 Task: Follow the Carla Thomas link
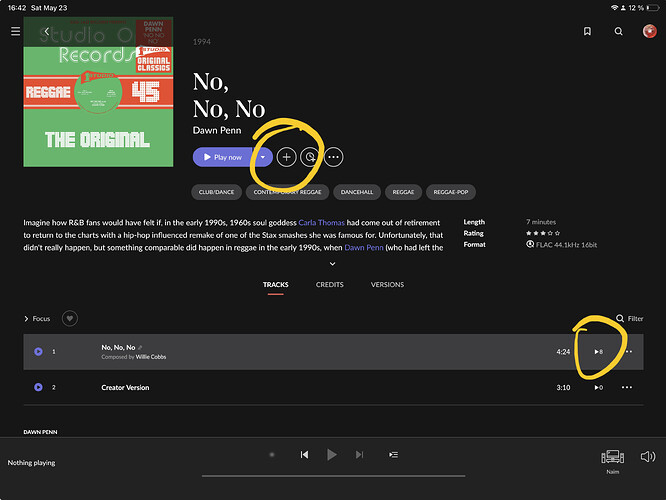322,223
